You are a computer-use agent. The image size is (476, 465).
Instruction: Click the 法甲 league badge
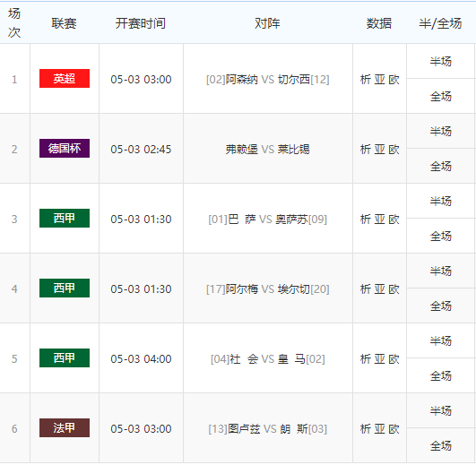[65, 428]
